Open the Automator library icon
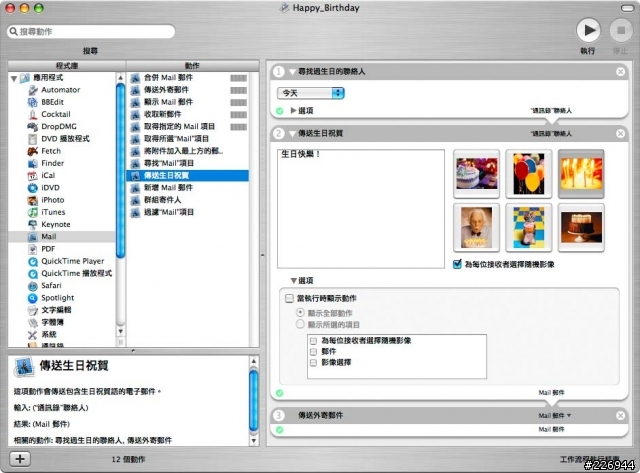 [x=33, y=90]
